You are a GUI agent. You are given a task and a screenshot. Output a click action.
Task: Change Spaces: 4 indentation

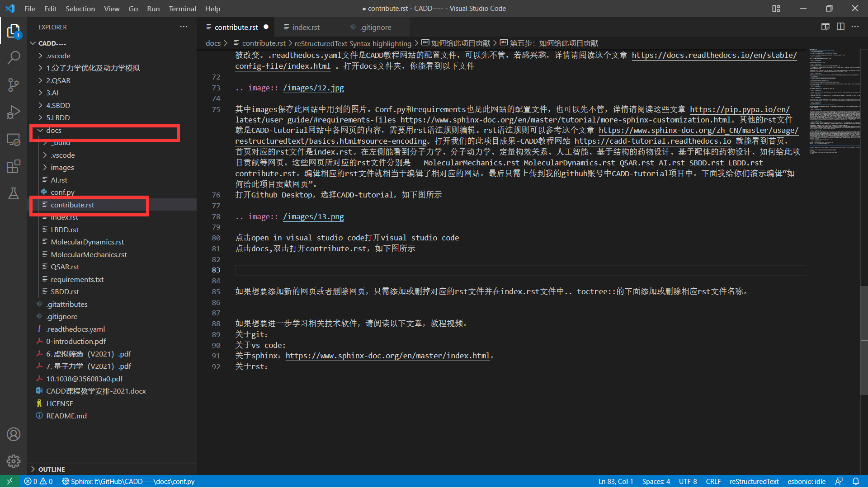coord(656,481)
